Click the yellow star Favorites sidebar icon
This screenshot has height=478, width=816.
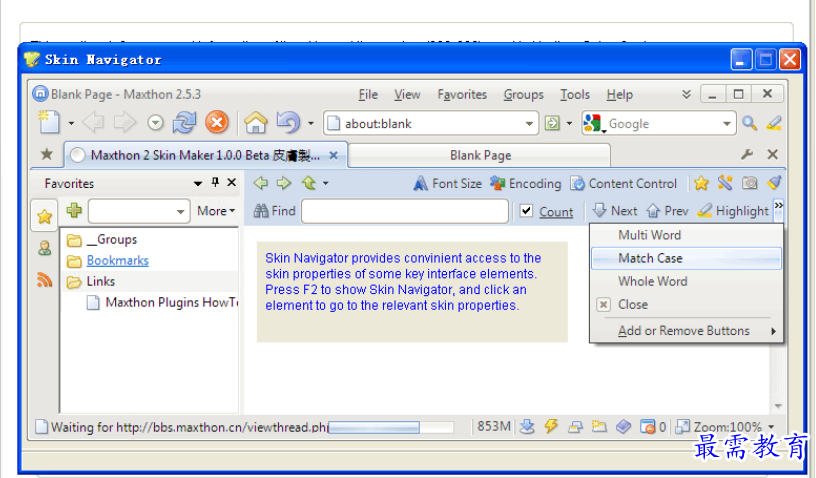click(x=45, y=216)
